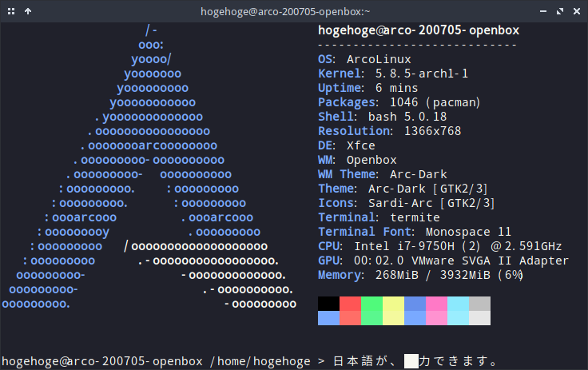This screenshot has width=588, height=370.
Task: Click the Packages value 1046 (pacman)
Action: (435, 102)
